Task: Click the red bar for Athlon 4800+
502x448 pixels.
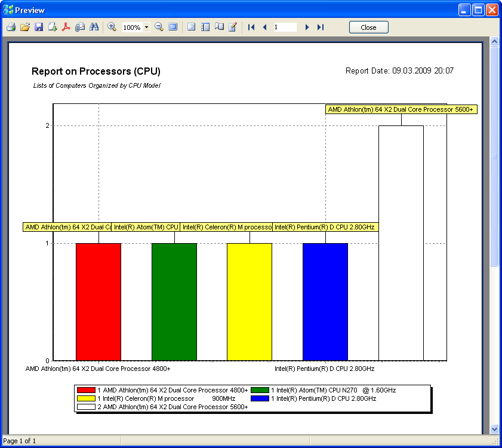Action: [98, 302]
